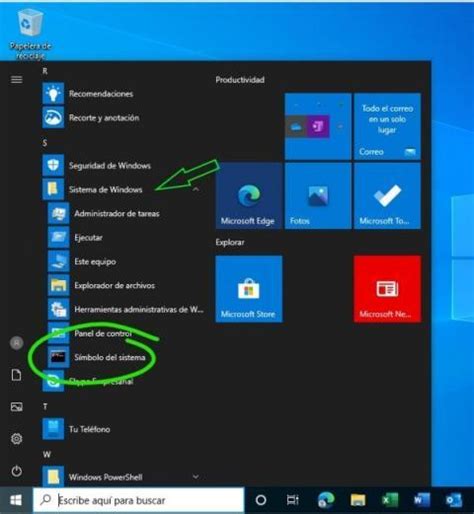Launch Outlook from the taskbar
This screenshot has height=514, width=474.
454,500
